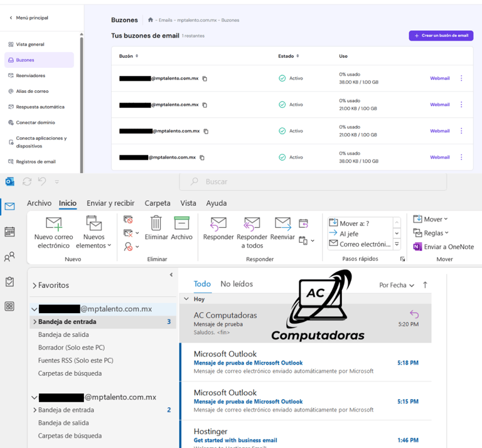Open Respuesta automática section
This screenshot has height=448, width=482.
(36, 107)
